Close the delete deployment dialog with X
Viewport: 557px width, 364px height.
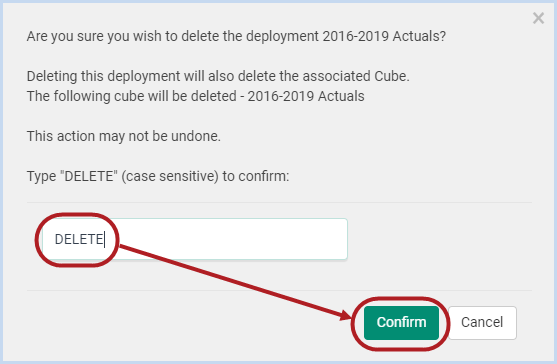tap(538, 18)
